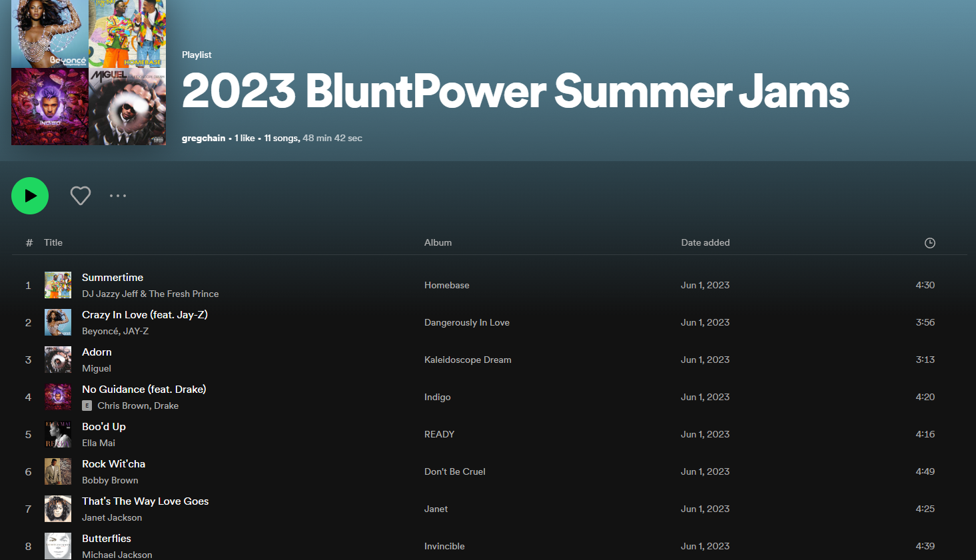
Task: Open That's The Way Love Goes track
Action: click(145, 501)
